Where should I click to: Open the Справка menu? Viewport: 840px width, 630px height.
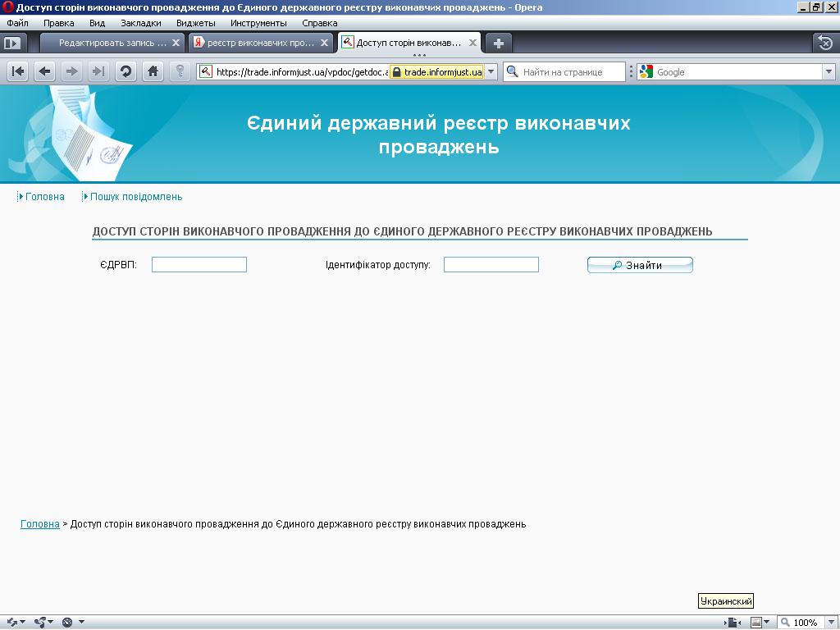pos(320,23)
